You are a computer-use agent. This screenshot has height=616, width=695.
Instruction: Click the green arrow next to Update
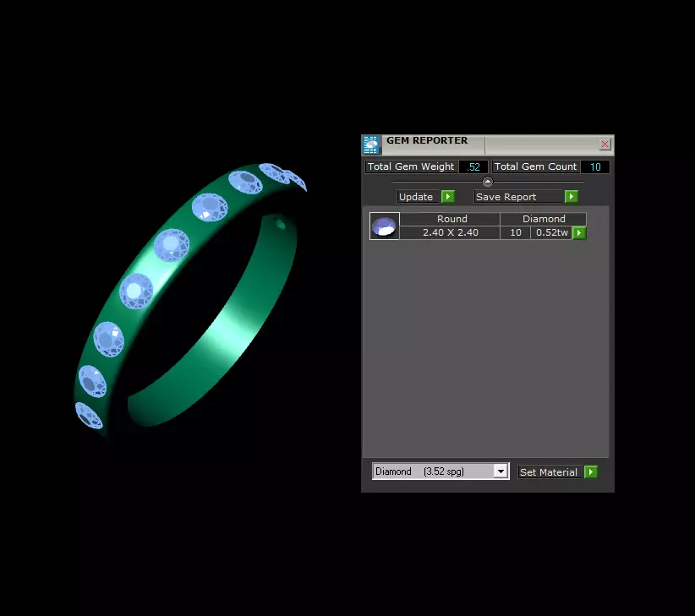tap(447, 196)
